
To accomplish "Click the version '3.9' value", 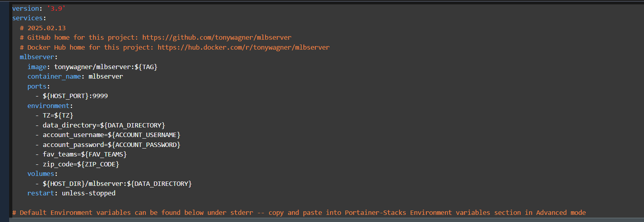I will pyautogui.click(x=56, y=9).
